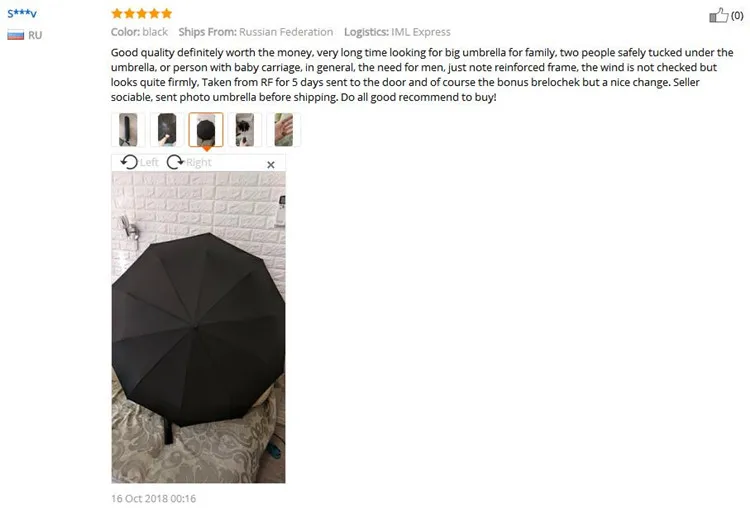Screen dimensions: 750x508
Task: Open reviewer profile S***v
Action: pyautogui.click(x=22, y=13)
